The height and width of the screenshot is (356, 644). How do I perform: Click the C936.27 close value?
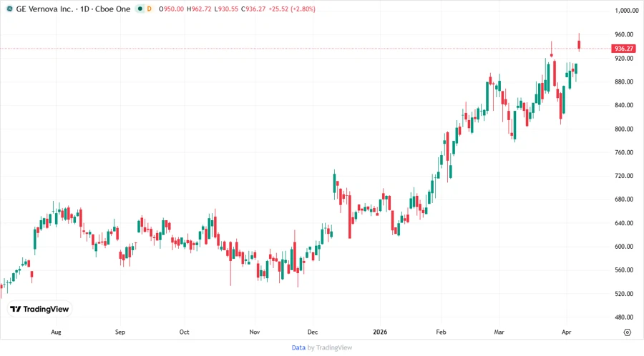point(253,9)
